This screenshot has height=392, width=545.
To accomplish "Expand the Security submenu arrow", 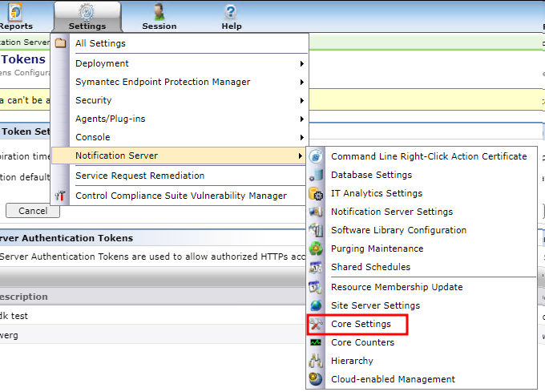I will pos(301,100).
